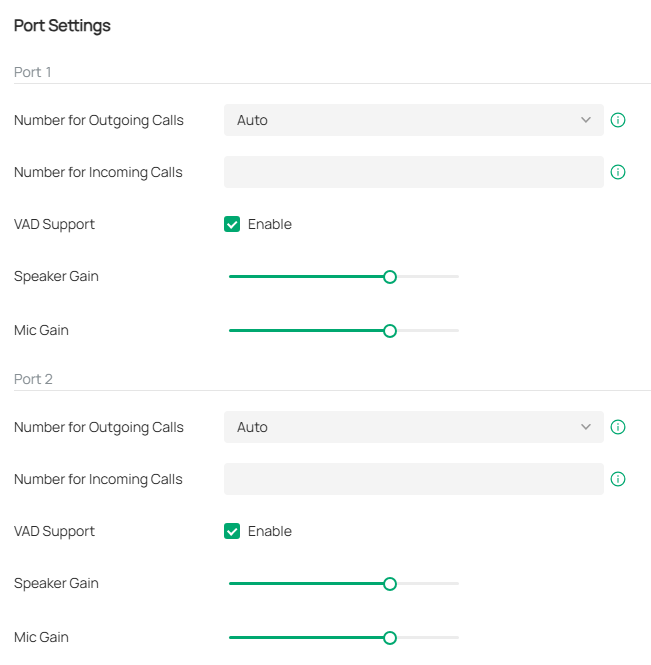Focus Port 1 Number for Incoming Calls field
This screenshot has height=665, width=651.
[x=413, y=172]
